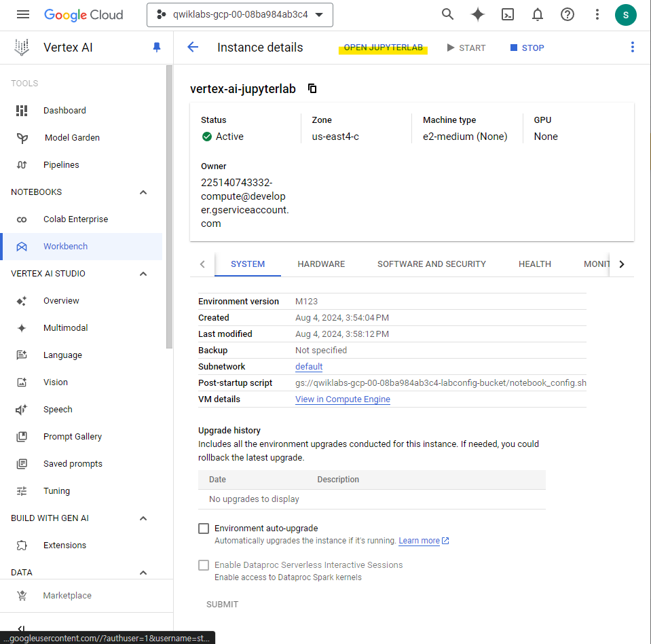
Task: Open Pipelines in the sidebar
Action: [x=81, y=165]
